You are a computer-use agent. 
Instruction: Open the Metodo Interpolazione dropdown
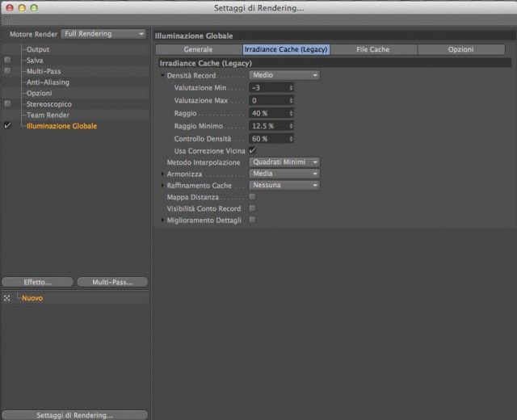point(284,162)
